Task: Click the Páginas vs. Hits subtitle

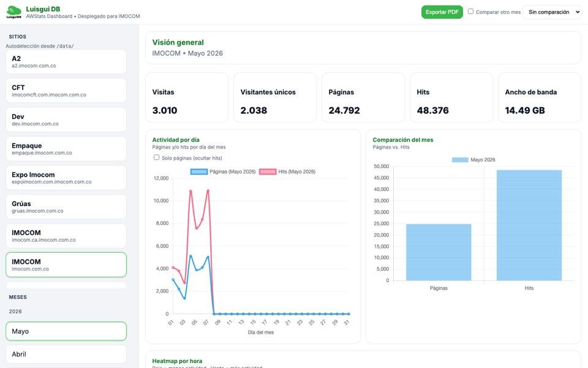Action: [391, 147]
